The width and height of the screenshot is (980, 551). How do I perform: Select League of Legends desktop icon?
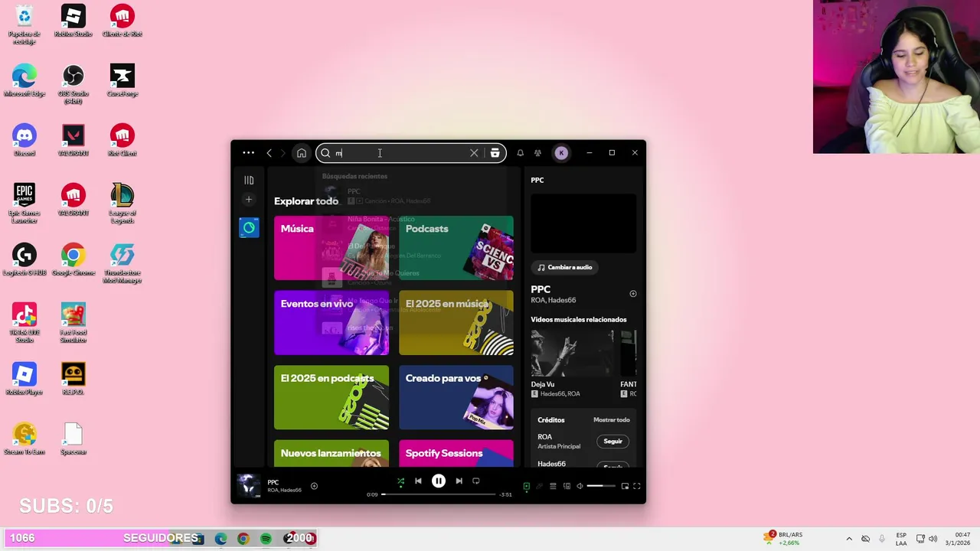pyautogui.click(x=122, y=204)
